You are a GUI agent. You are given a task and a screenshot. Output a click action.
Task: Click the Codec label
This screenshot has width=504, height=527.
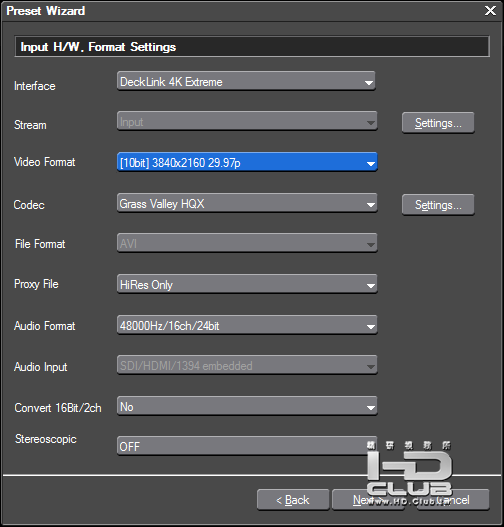pos(29,205)
